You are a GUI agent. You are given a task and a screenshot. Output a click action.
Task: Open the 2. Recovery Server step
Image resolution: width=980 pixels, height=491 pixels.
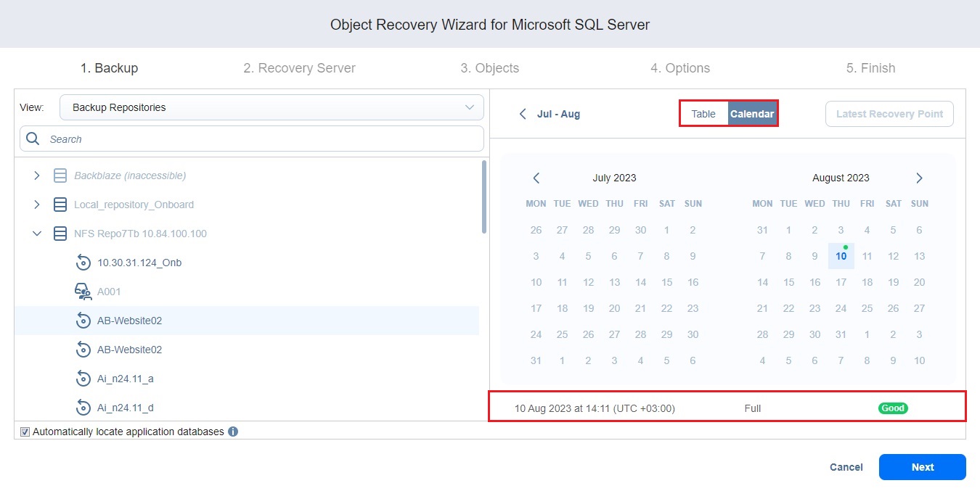coord(299,67)
